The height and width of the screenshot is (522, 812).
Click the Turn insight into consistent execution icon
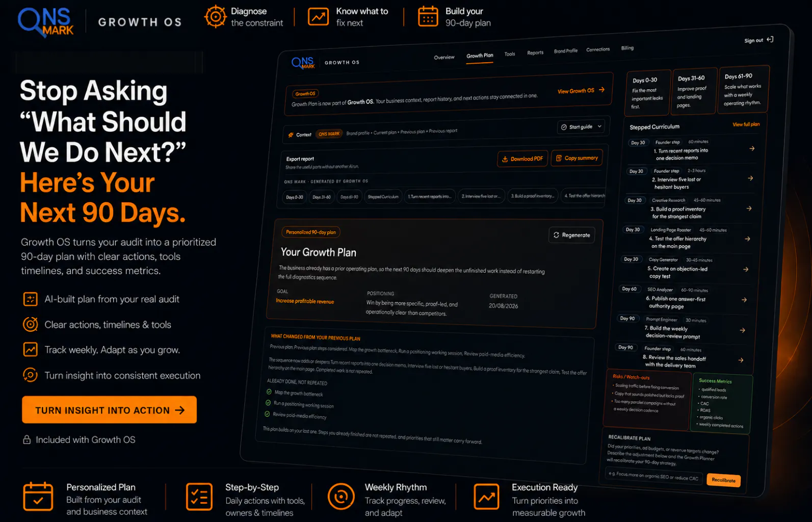(31, 375)
